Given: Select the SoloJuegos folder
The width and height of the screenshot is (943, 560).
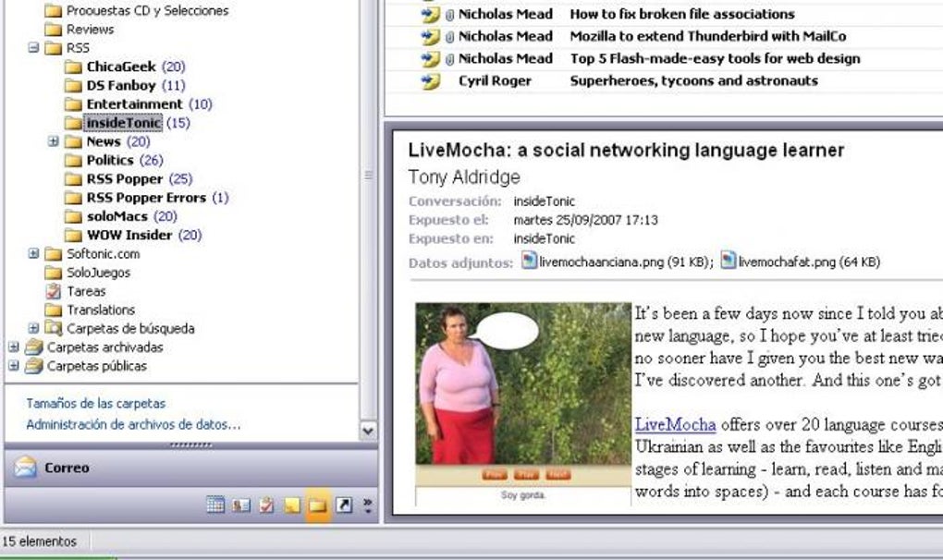Looking at the screenshot, I should point(99,273).
